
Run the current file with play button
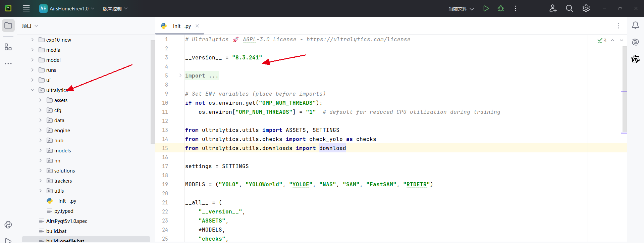[x=486, y=8]
